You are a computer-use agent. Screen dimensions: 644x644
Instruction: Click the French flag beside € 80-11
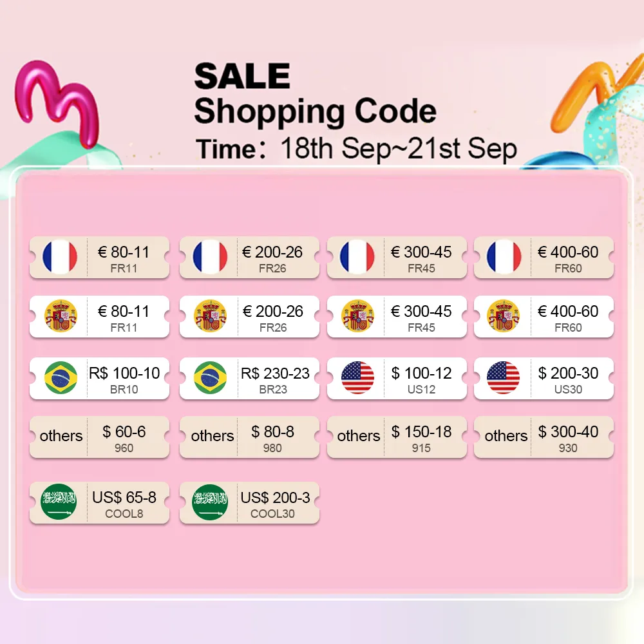[x=60, y=256]
